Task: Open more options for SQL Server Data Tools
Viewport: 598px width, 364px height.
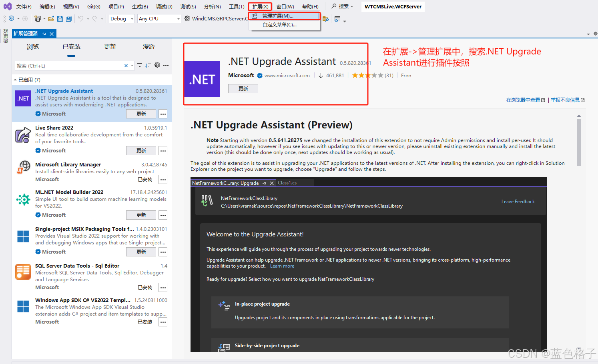Action: [163, 288]
